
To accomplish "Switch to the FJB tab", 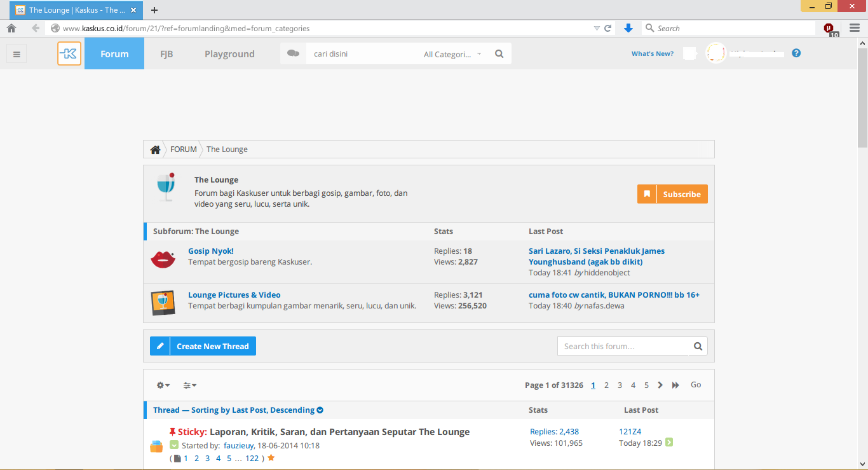I will [x=167, y=54].
